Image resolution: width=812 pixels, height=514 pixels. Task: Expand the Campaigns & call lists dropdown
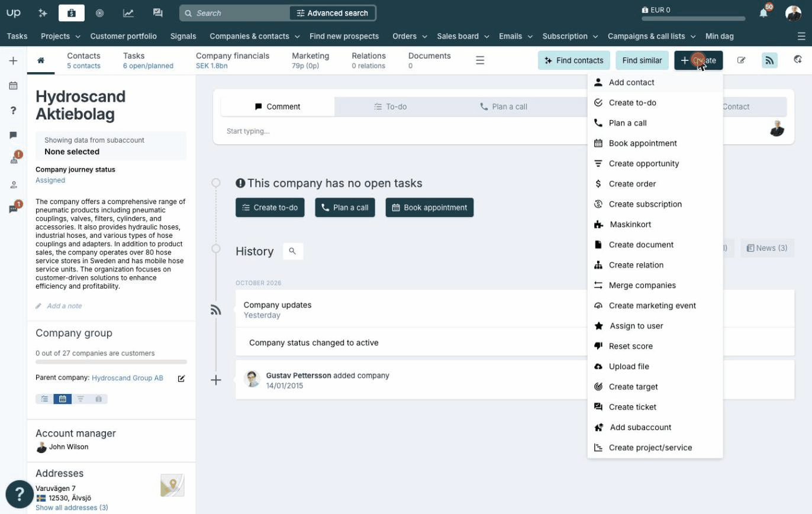(652, 36)
